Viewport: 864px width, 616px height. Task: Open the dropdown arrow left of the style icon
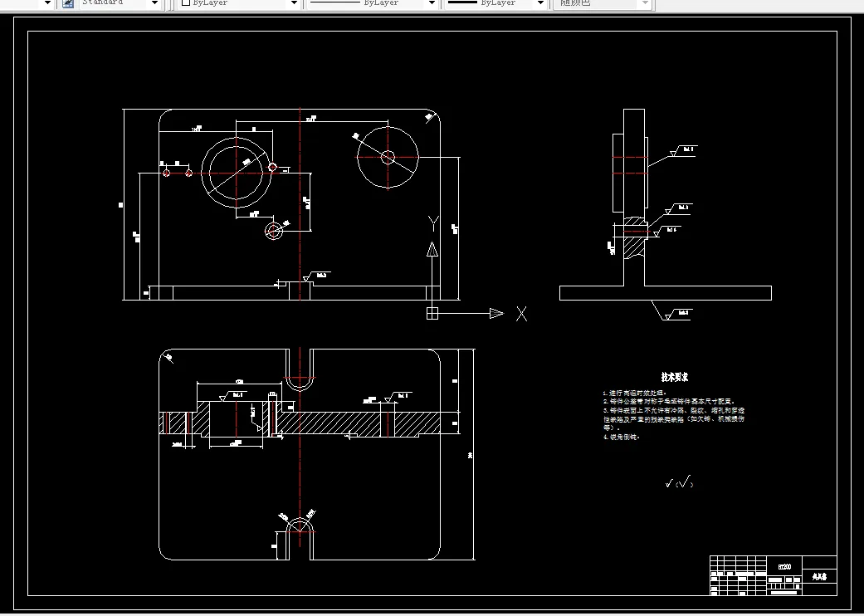tap(47, 3)
